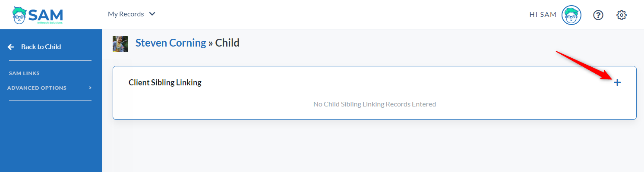Open Steven Corning's profile photo
The width and height of the screenshot is (644, 172).
coord(120,44)
